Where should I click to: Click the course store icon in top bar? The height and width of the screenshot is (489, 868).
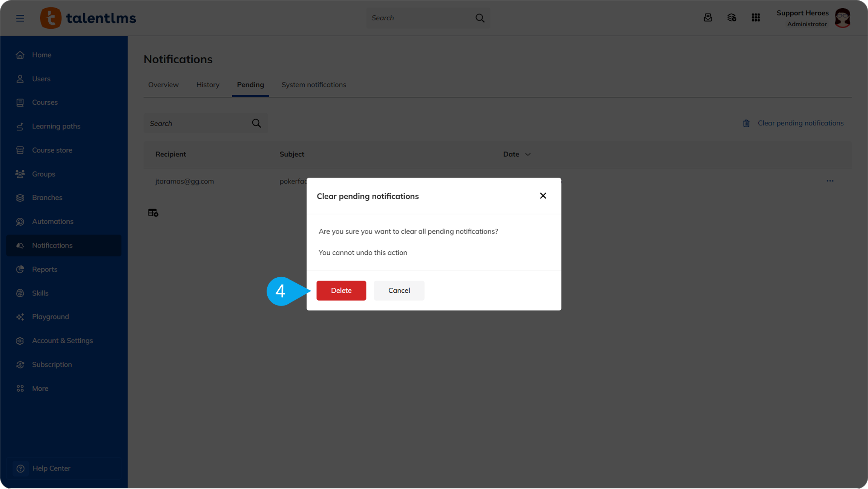[x=732, y=18]
